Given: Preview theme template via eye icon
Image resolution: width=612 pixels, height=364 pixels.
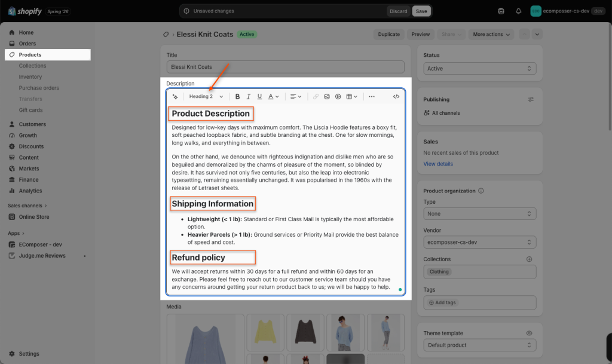Looking at the screenshot, I should click(x=530, y=333).
